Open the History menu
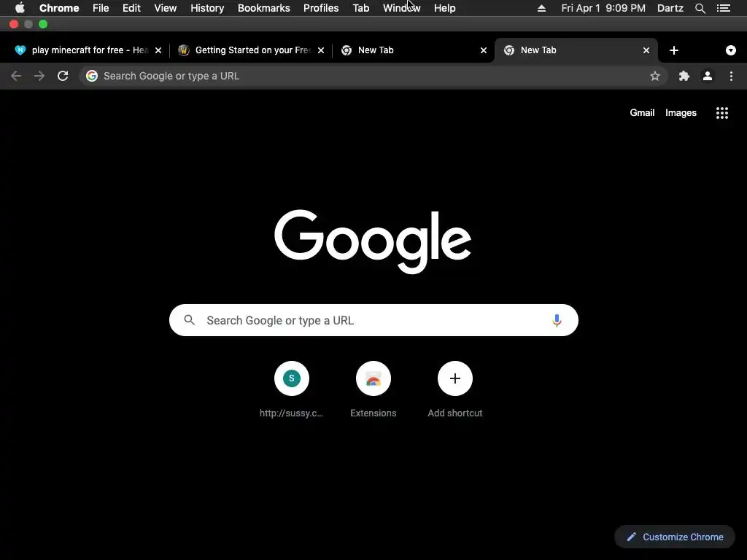Viewport: 747px width, 560px height. pyautogui.click(x=207, y=8)
